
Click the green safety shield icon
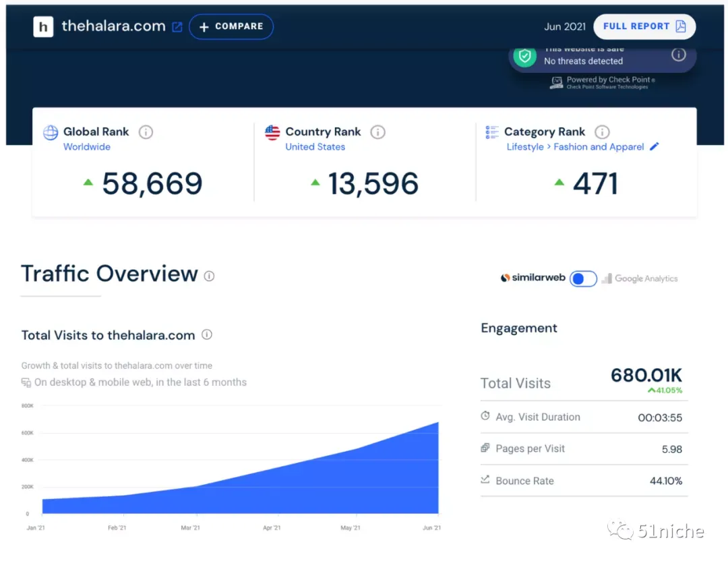[524, 56]
